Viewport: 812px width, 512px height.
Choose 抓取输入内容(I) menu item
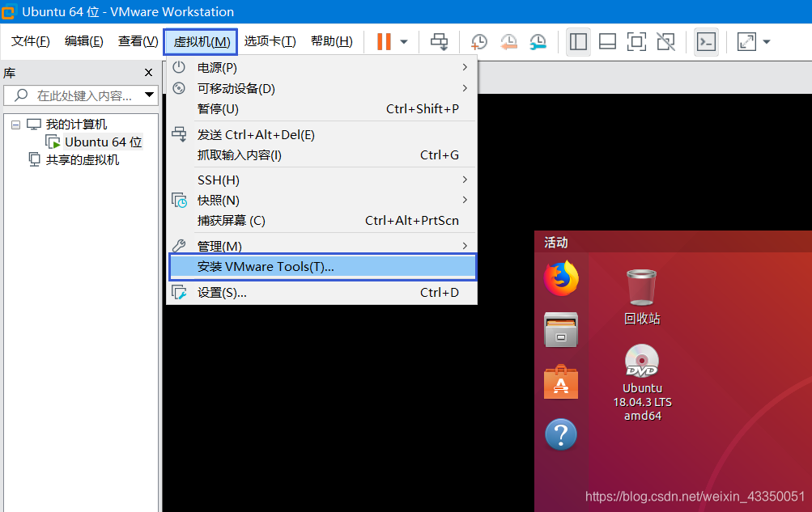click(321, 155)
